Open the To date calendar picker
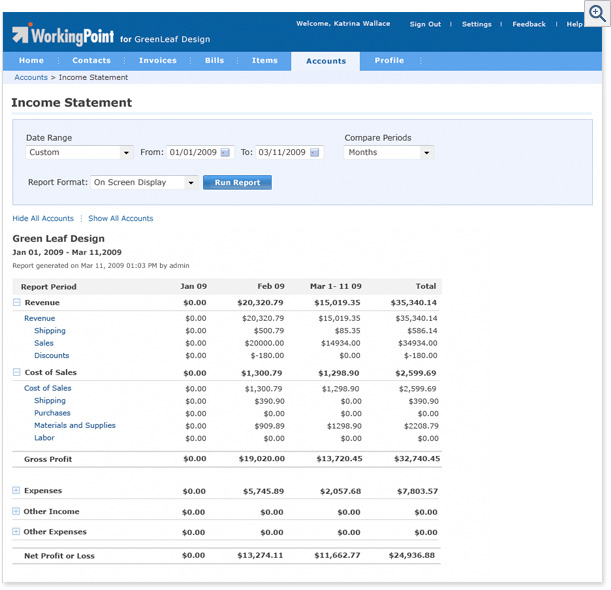The width and height of the screenshot is (611, 590). [x=314, y=152]
